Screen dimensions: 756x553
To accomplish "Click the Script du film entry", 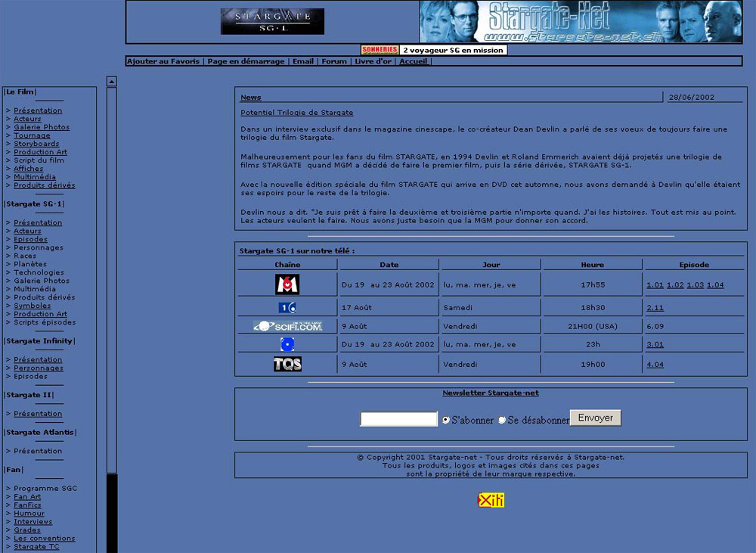I will [39, 160].
